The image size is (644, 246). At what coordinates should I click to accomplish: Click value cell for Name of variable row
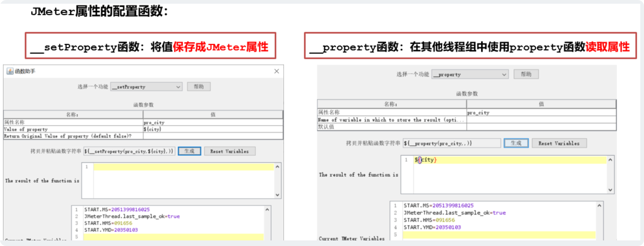tap(541, 120)
